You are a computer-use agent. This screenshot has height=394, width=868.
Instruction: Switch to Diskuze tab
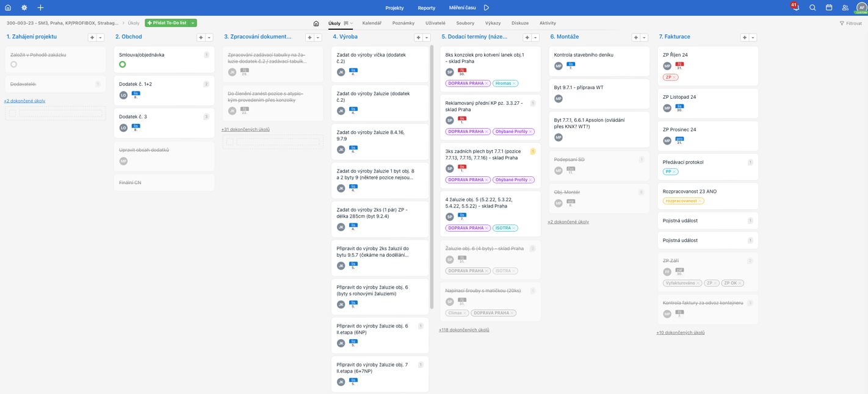click(520, 23)
